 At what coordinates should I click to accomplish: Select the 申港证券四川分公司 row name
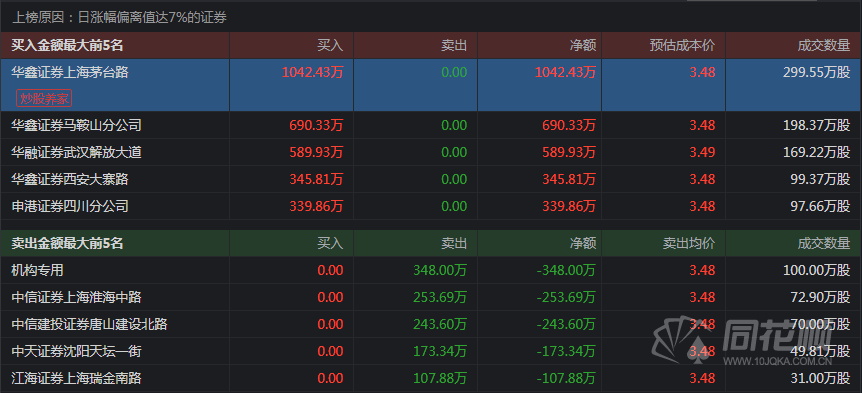[x=70, y=206]
